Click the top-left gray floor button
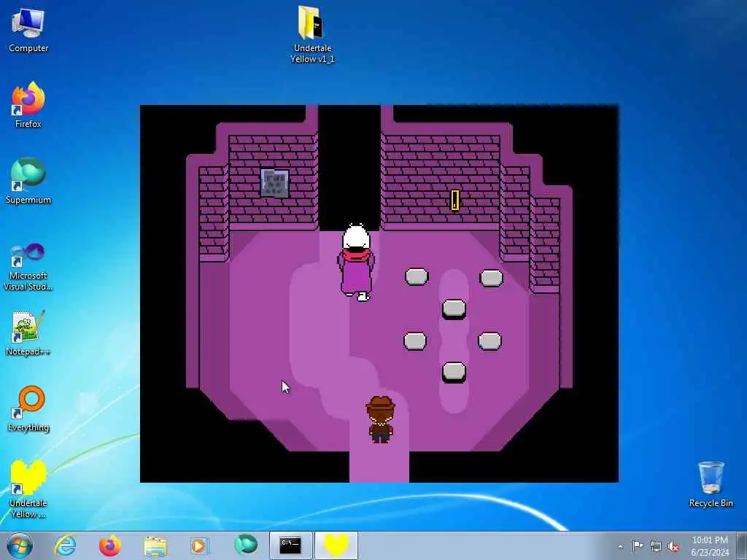Image resolution: width=747 pixels, height=560 pixels. 417,276
